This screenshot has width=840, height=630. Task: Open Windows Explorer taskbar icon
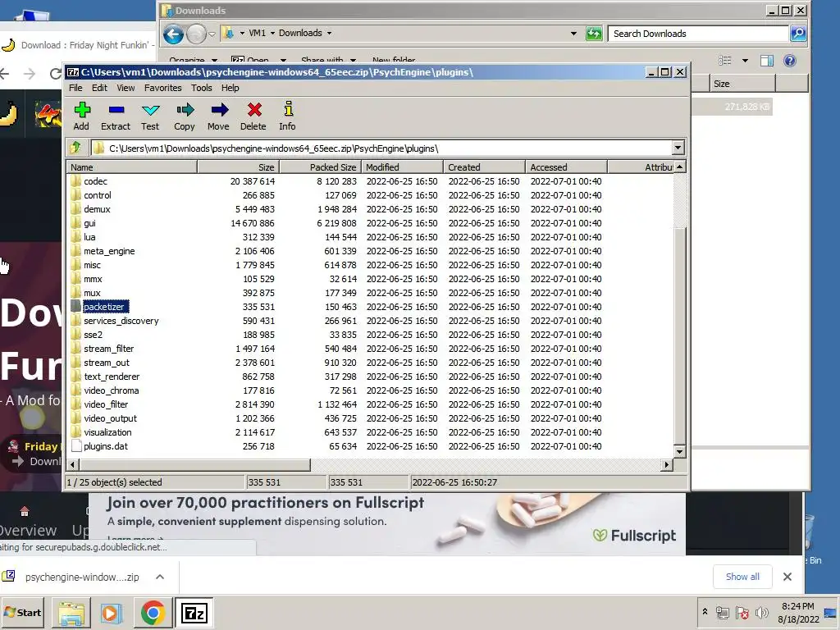coord(71,613)
